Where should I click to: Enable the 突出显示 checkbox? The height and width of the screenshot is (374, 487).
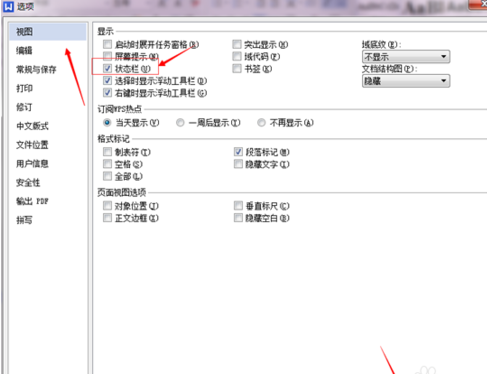point(237,44)
